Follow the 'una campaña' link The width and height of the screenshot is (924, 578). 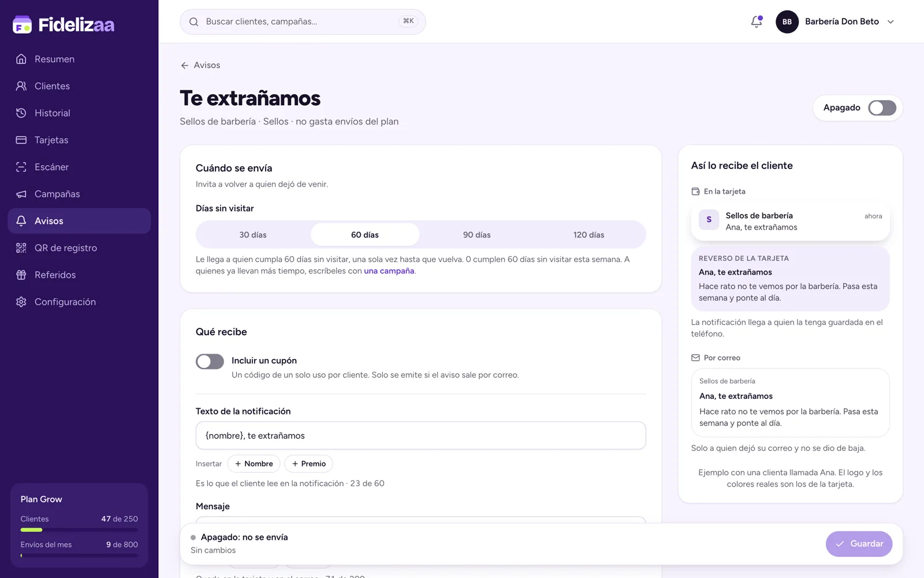click(389, 271)
